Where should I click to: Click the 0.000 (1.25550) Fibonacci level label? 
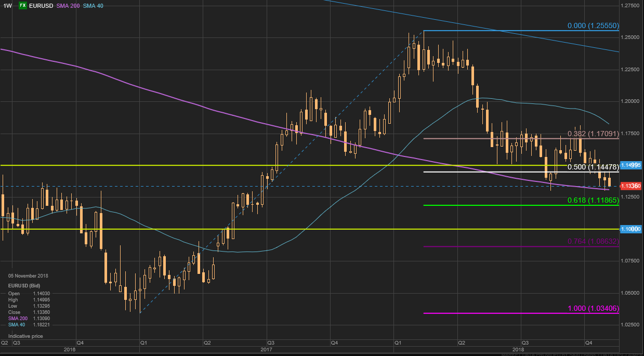593,25
